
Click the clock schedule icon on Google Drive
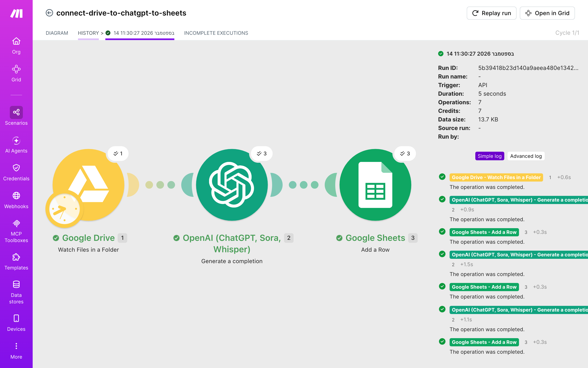click(64, 209)
